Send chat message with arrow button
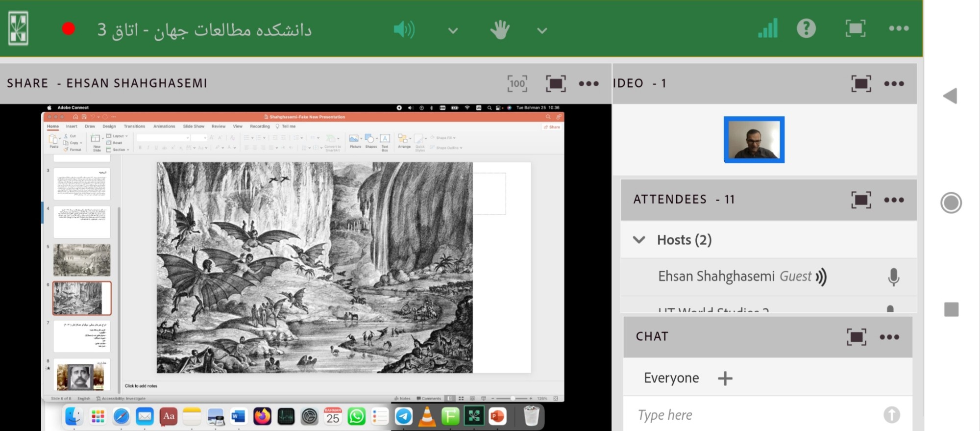 (x=891, y=415)
